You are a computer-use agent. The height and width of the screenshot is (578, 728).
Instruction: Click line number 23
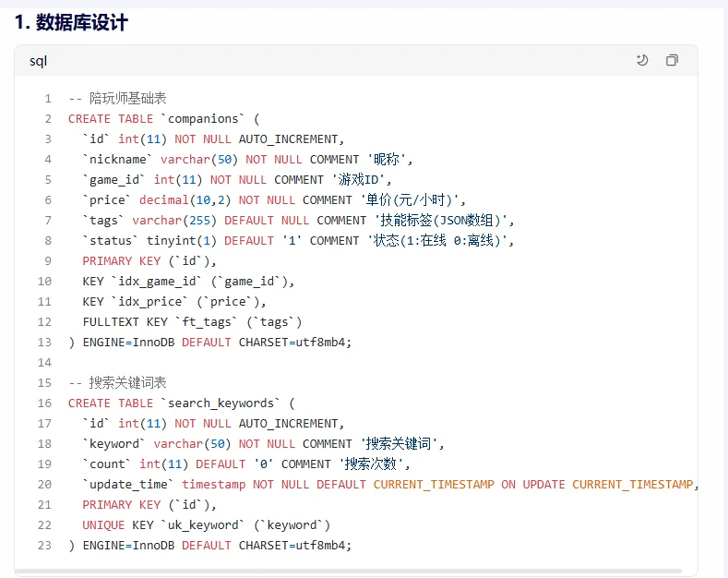(44, 546)
